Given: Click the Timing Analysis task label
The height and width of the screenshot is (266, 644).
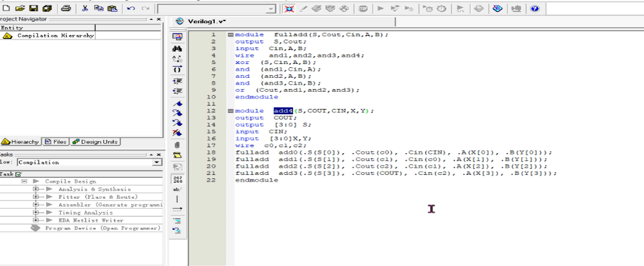Looking at the screenshot, I should [85, 213].
